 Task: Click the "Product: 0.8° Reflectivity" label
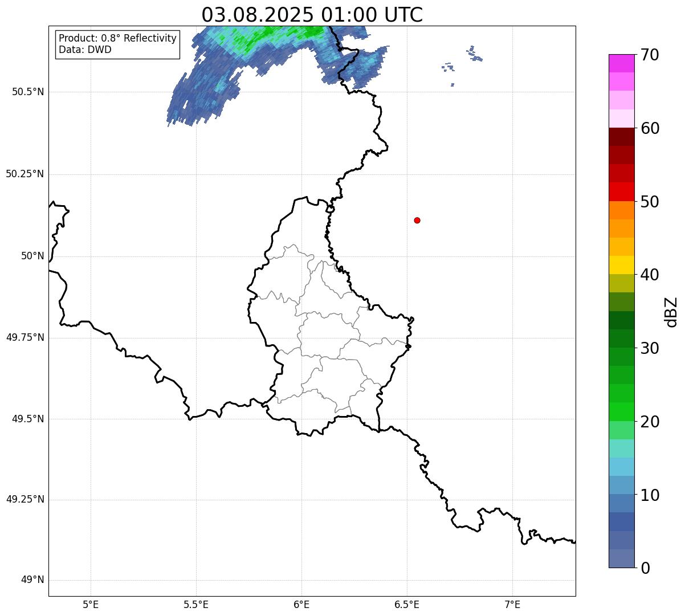click(118, 38)
